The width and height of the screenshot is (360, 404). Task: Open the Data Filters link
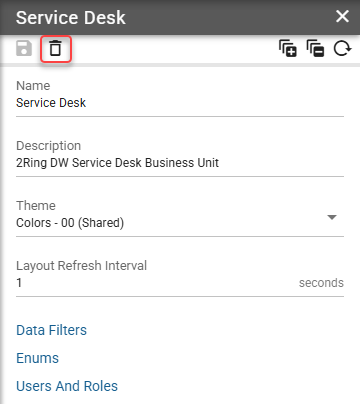pos(51,330)
